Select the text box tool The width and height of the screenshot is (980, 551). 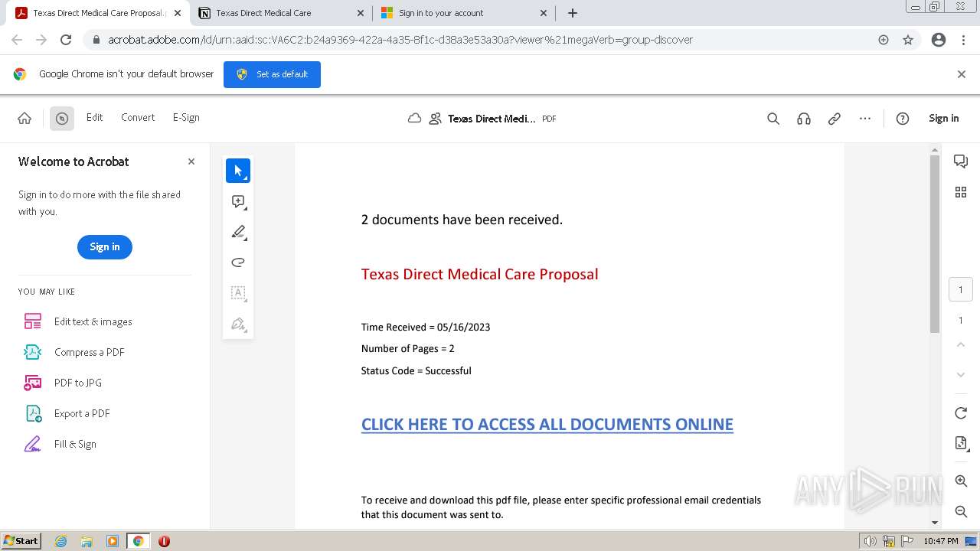pos(238,293)
